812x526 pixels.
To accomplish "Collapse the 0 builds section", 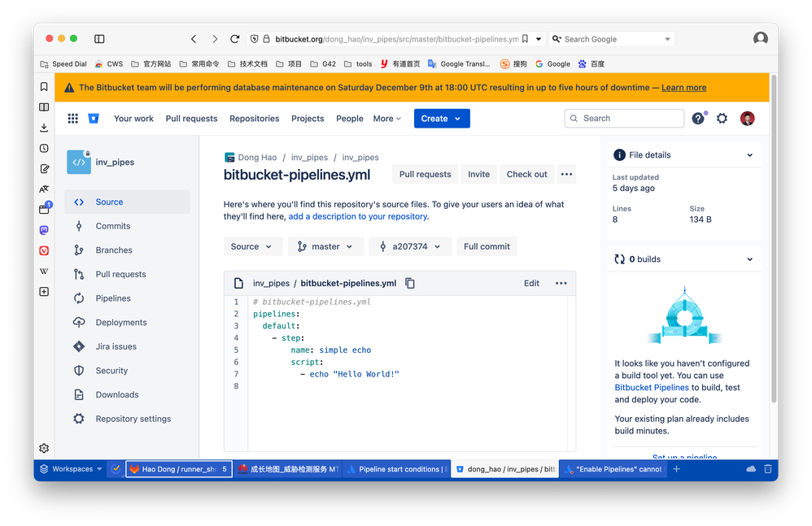I will pyautogui.click(x=750, y=259).
